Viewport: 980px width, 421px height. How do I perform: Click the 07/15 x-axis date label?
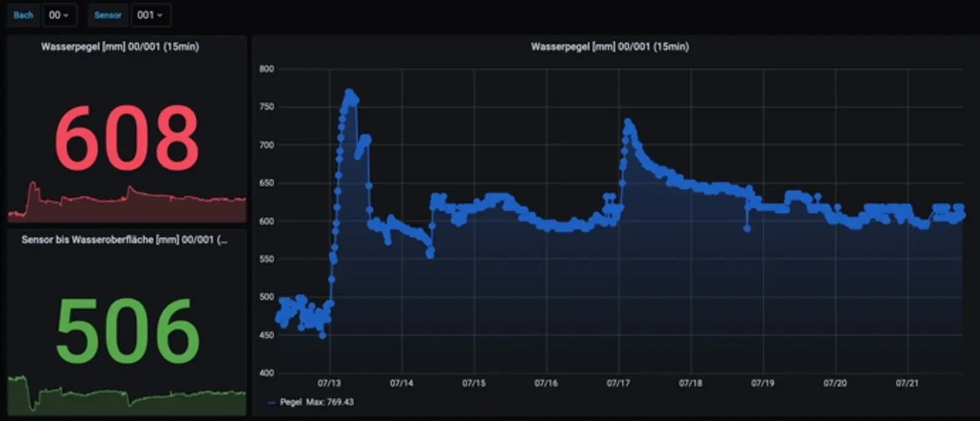coord(473,383)
